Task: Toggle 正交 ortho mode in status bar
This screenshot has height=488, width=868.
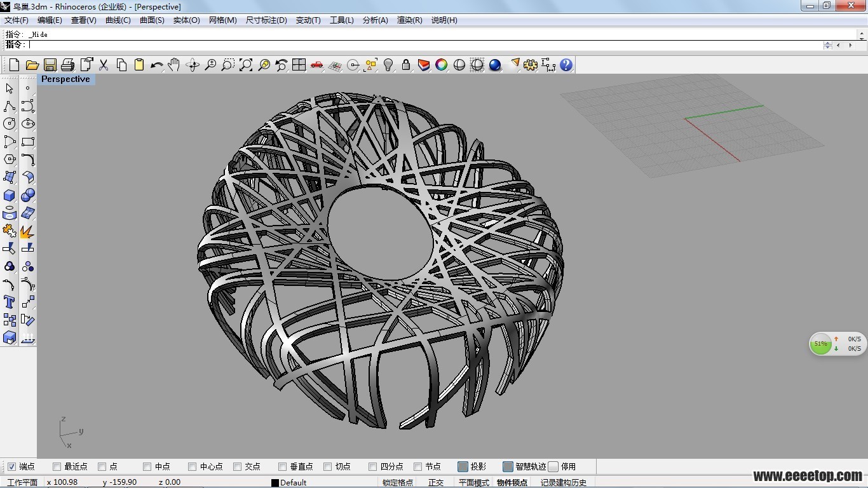Action: (x=436, y=482)
